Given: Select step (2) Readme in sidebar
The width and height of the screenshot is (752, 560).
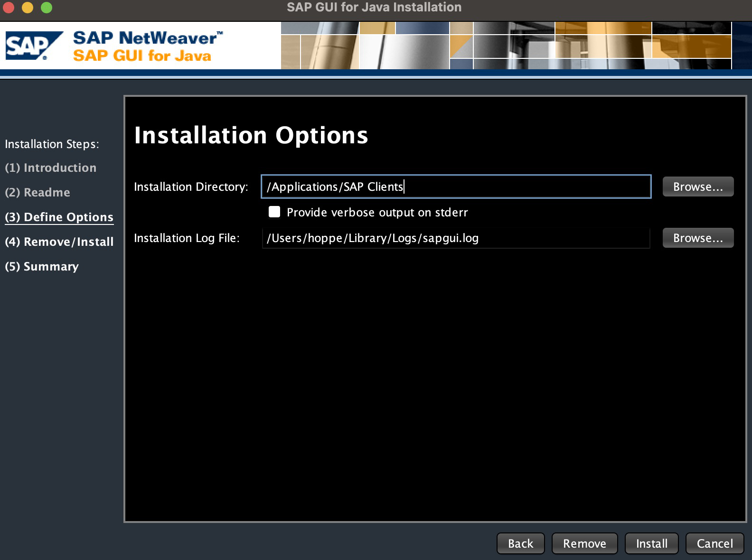Looking at the screenshot, I should click(x=38, y=192).
